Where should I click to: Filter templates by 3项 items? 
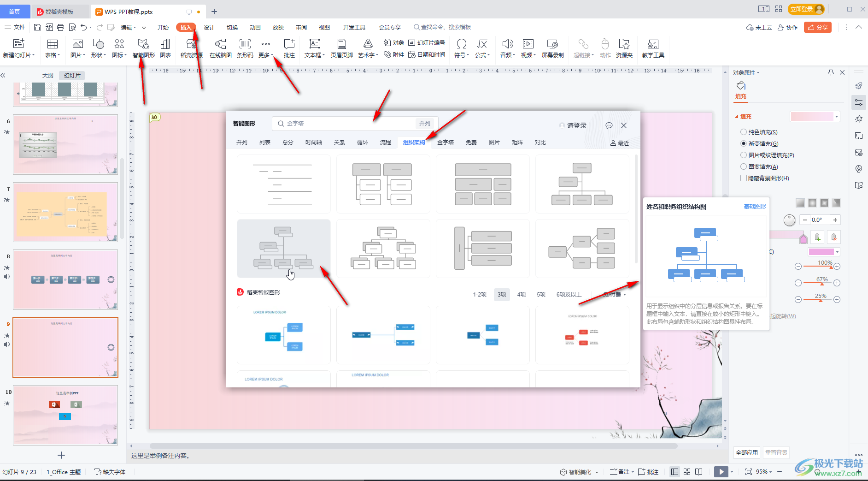(502, 294)
